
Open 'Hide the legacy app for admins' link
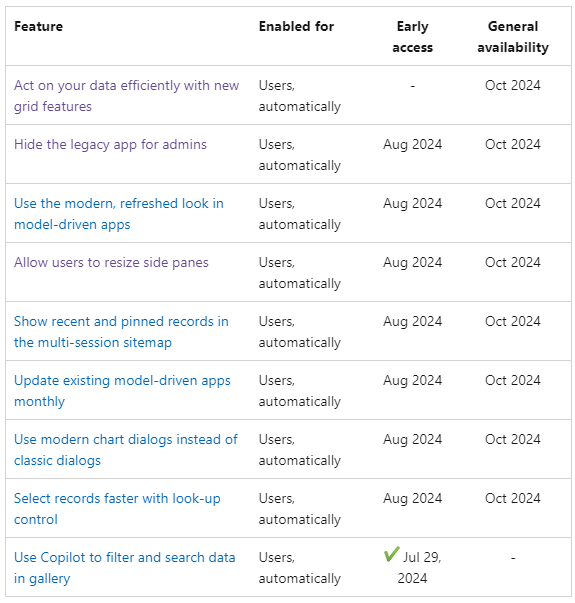coord(110,145)
